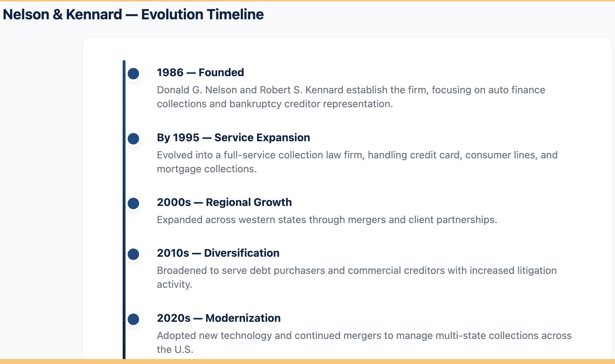Click the debt purchasers description paragraph
This screenshot has height=364, width=615.
357,277
